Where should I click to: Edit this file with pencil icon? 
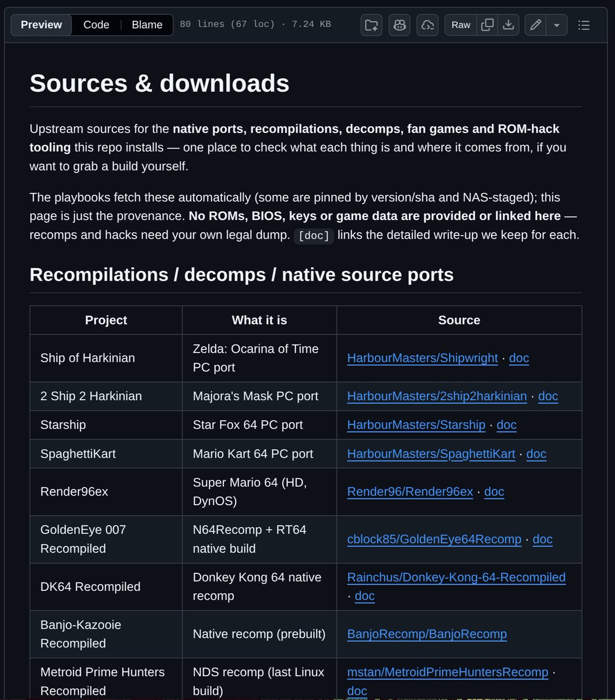(x=535, y=25)
